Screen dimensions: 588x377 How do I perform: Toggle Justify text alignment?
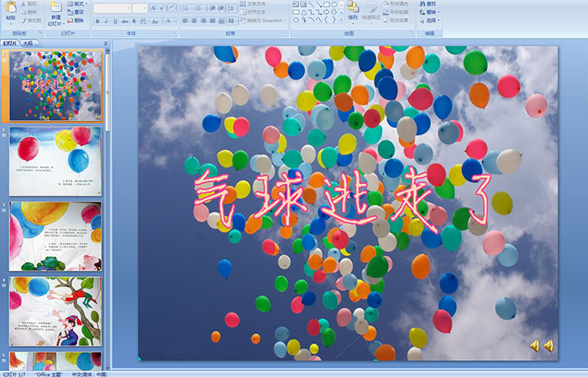click(x=213, y=21)
